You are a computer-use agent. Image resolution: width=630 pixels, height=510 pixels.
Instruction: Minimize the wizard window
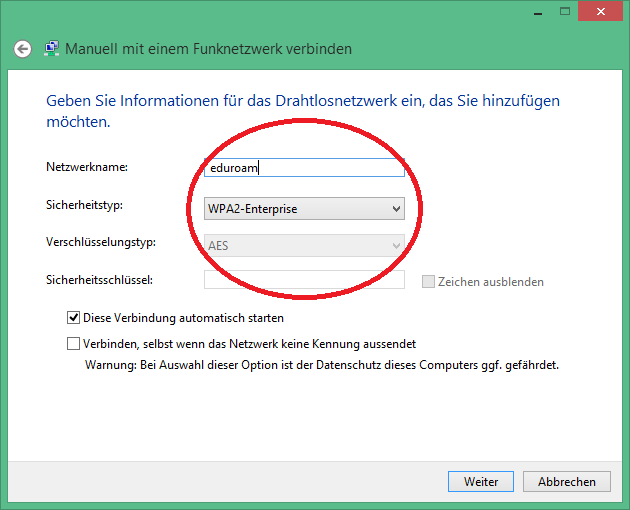(538, 12)
